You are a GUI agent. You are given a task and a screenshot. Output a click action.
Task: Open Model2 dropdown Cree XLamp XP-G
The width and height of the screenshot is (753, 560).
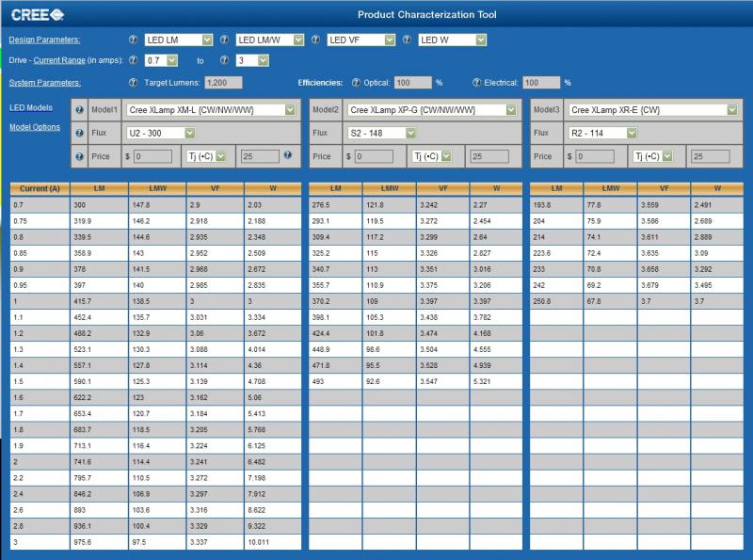pyautogui.click(x=432, y=110)
